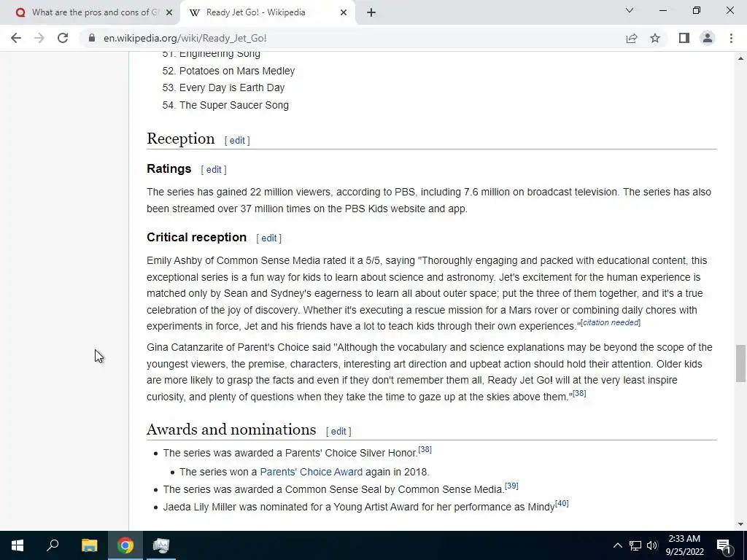This screenshot has height=560, width=747.
Task: Edit the Critical reception subsection
Action: click(x=268, y=238)
